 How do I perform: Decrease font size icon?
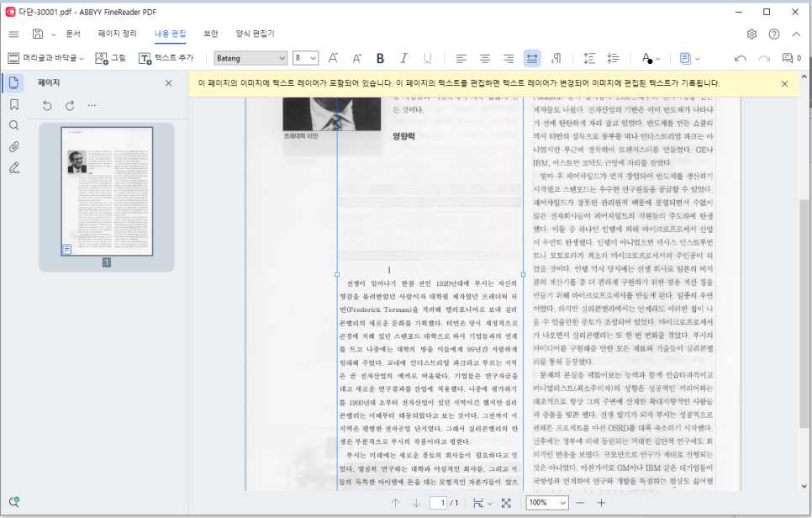(x=356, y=58)
